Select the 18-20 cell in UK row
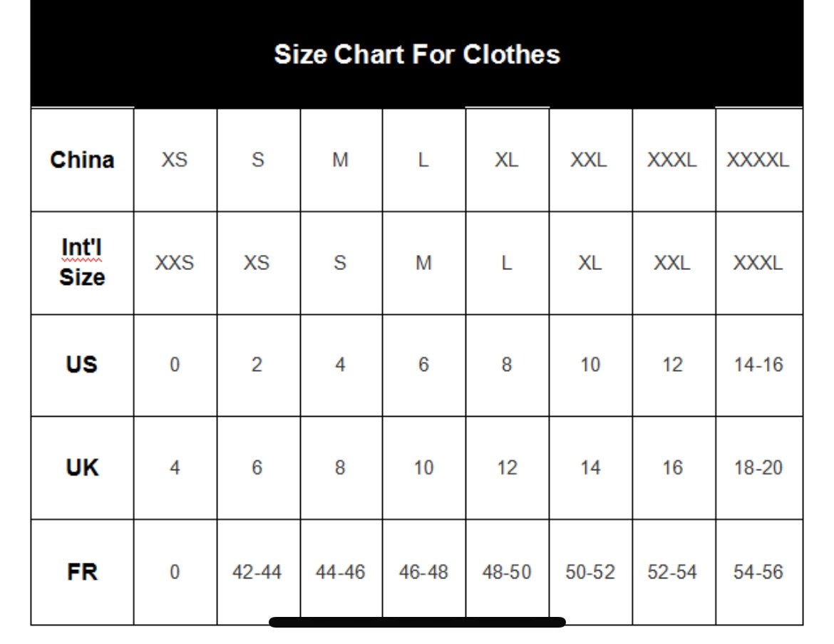834x644 pixels. [758, 468]
